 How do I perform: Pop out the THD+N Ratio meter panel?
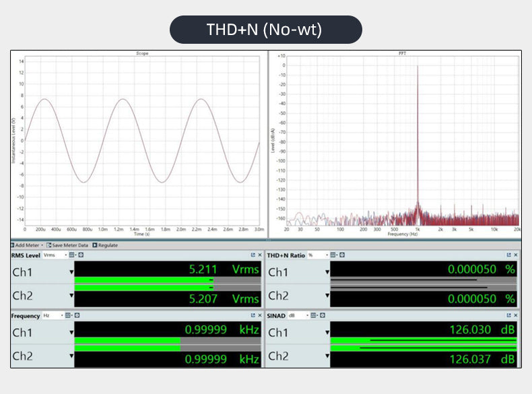509,255
